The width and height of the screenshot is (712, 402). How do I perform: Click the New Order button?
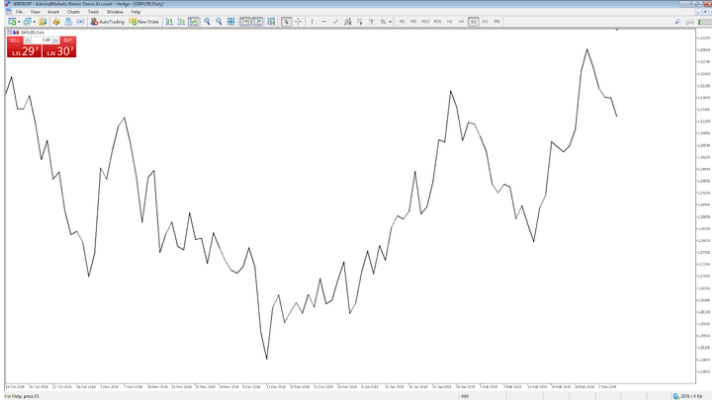pos(144,22)
